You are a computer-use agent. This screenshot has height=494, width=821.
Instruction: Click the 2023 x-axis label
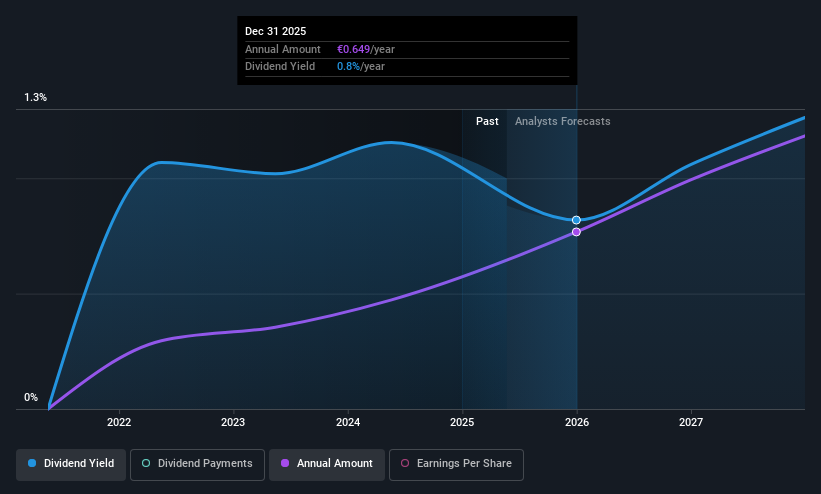233,422
